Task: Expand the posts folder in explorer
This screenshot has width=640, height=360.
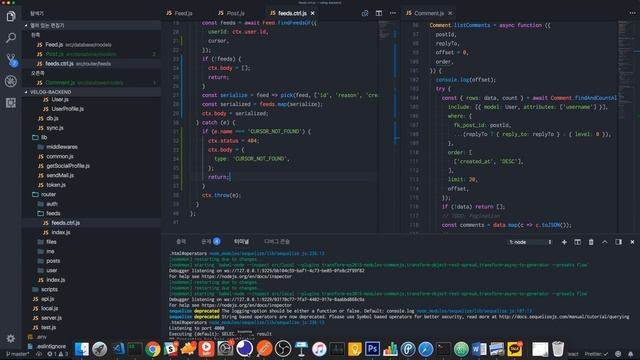Action: (91, 261)
